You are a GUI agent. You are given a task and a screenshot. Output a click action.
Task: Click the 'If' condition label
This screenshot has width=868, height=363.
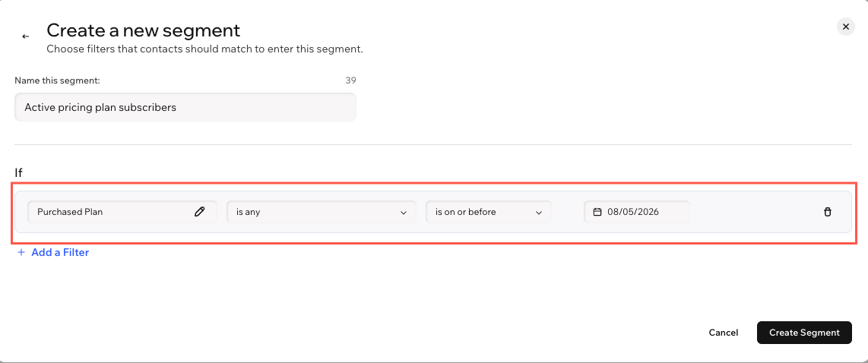(18, 173)
